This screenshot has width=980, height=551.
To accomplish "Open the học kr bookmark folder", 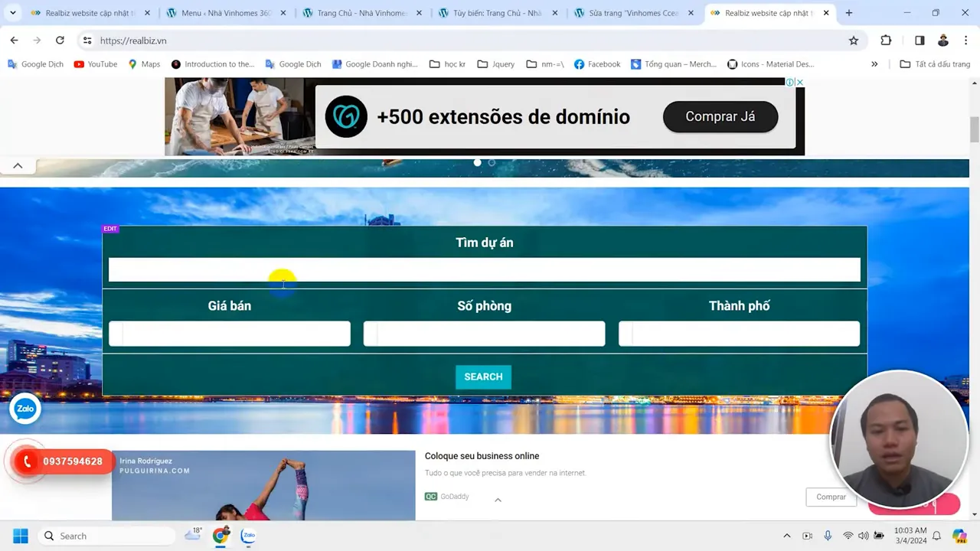I will point(448,64).
